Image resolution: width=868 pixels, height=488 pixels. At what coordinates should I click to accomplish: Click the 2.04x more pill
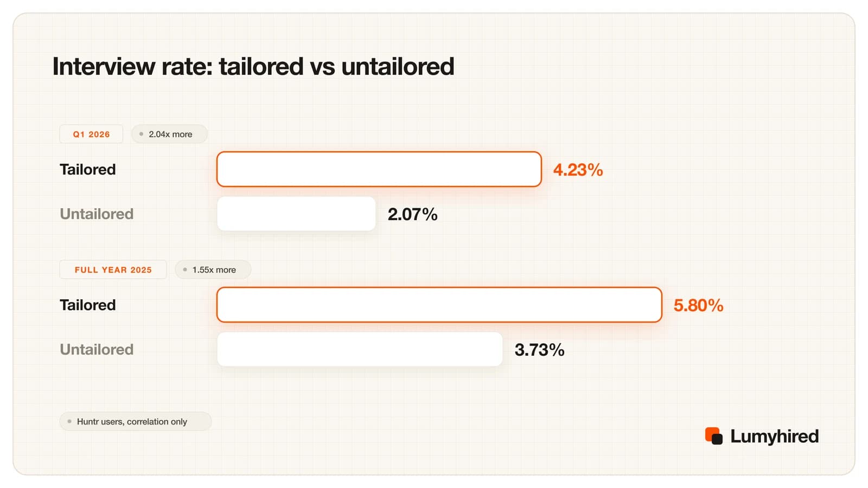tap(169, 134)
